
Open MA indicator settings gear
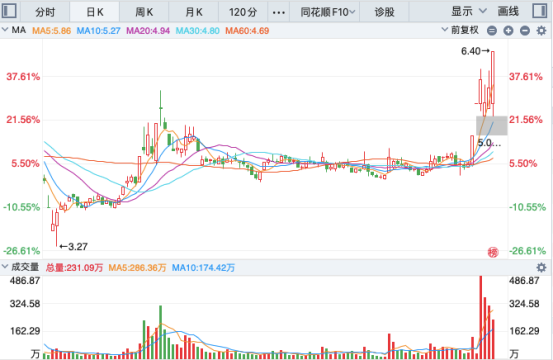point(541,31)
